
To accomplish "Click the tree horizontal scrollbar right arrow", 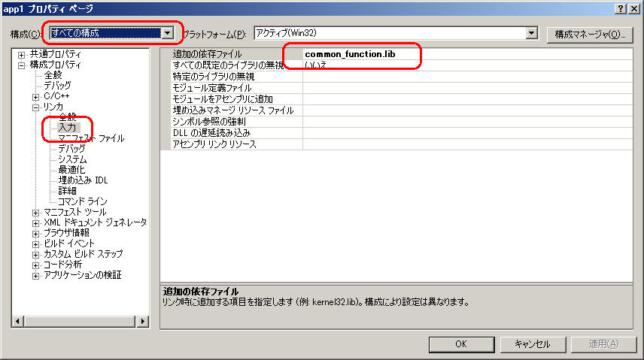I will click(x=143, y=322).
